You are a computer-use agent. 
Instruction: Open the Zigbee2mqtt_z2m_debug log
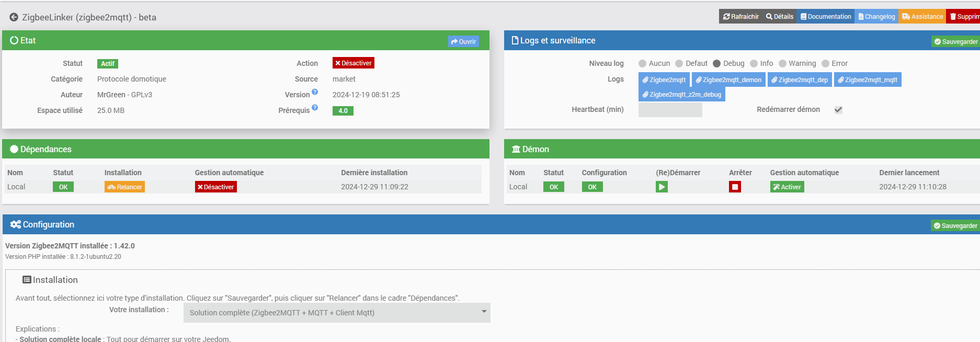(x=682, y=94)
